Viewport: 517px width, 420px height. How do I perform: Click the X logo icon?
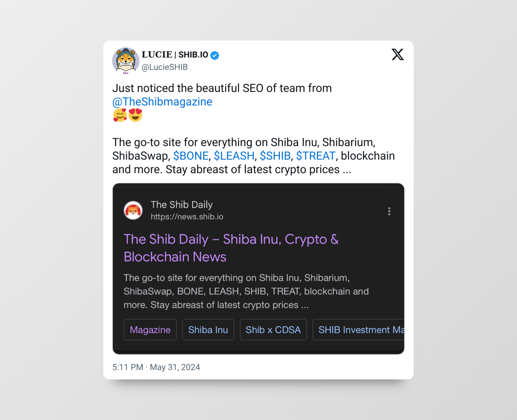pos(398,54)
